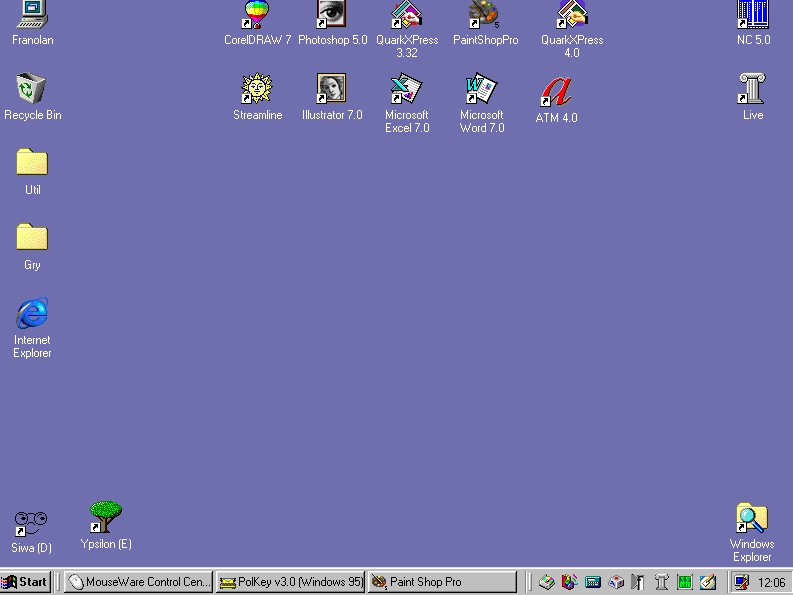793x595 pixels.
Task: Open the Start menu
Action: pos(26,582)
